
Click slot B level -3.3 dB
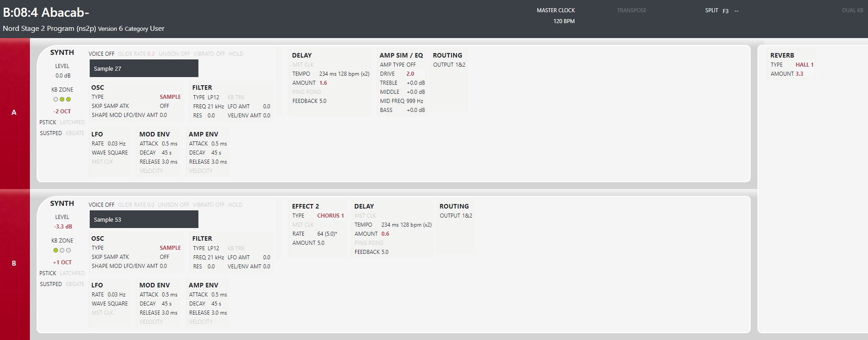pos(63,227)
